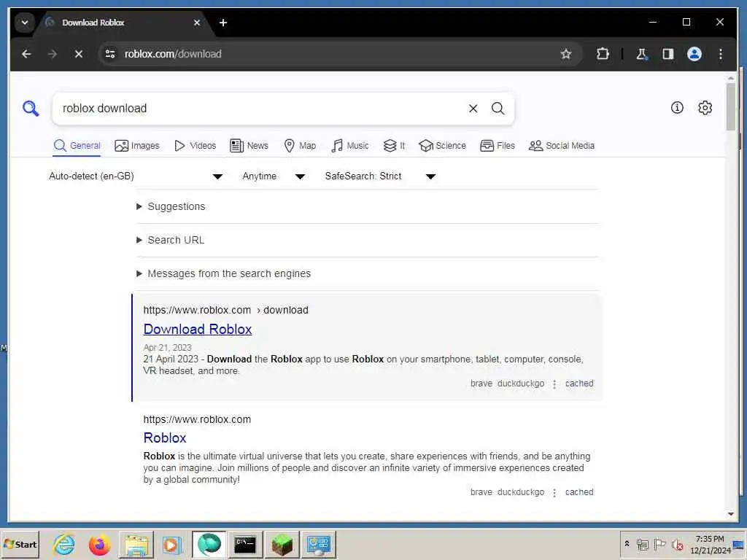Viewport: 747px width, 560px height.
Task: Switch to the It tab
Action: pyautogui.click(x=395, y=146)
